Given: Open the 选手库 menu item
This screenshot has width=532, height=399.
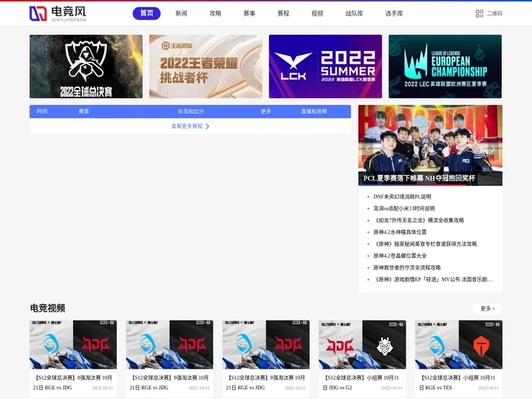Looking at the screenshot, I should [394, 13].
